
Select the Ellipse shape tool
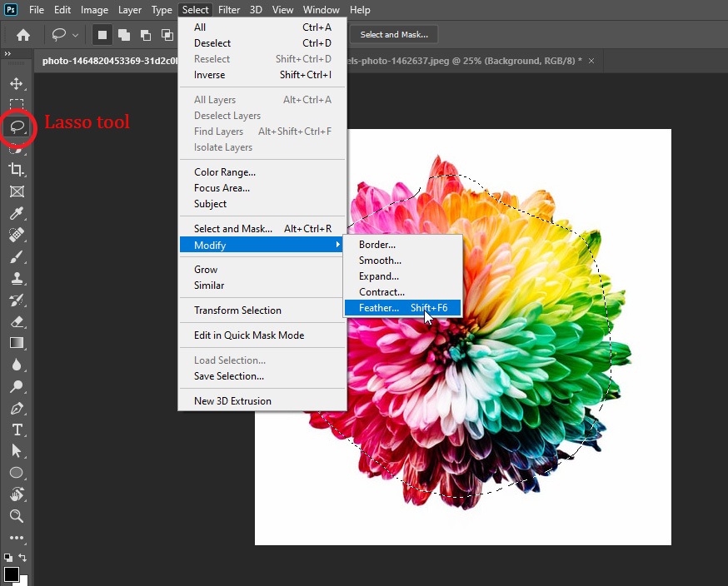[x=17, y=473]
